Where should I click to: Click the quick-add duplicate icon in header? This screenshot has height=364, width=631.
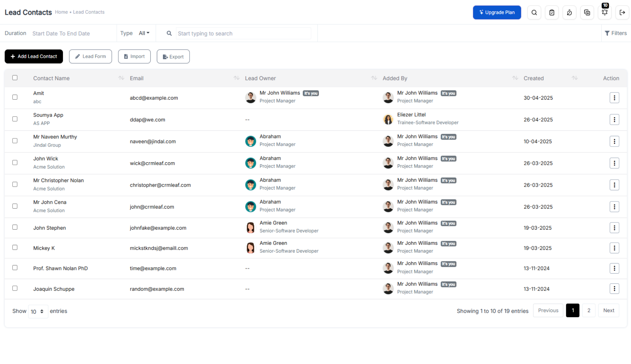(587, 13)
